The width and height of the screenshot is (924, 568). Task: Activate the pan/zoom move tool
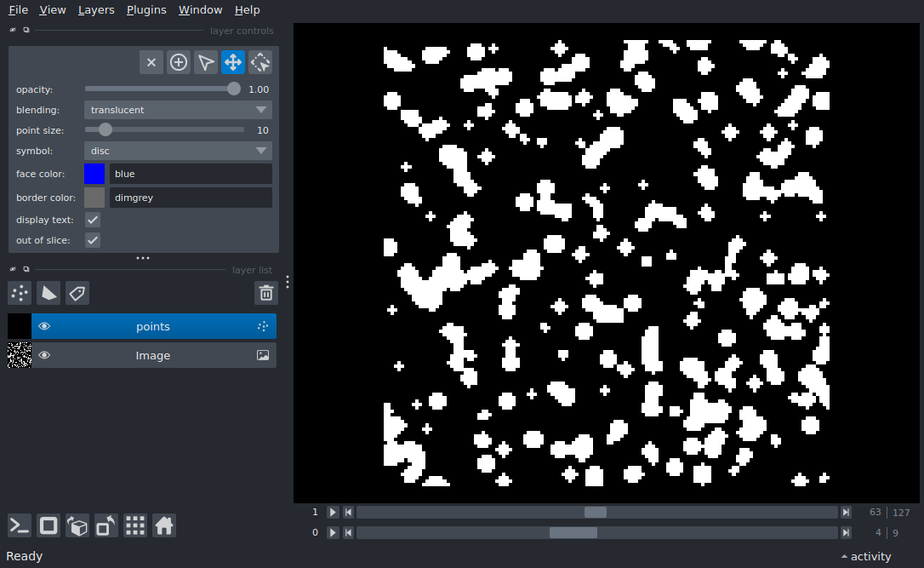(x=233, y=62)
